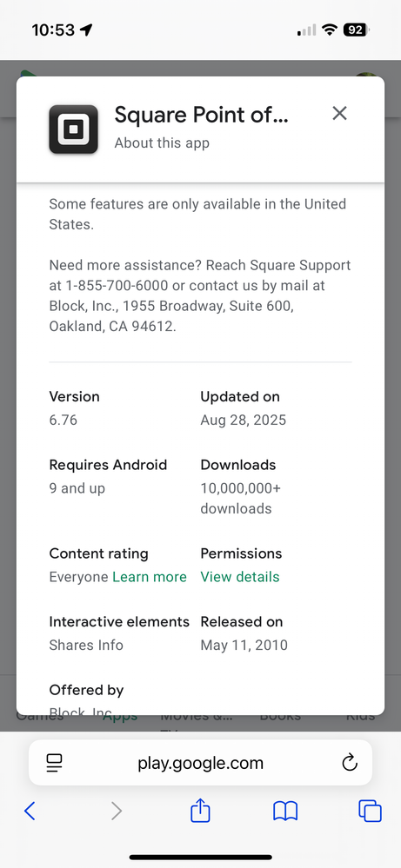This screenshot has height=868, width=401.
Task: Go back to the previous page
Action: coord(30,812)
